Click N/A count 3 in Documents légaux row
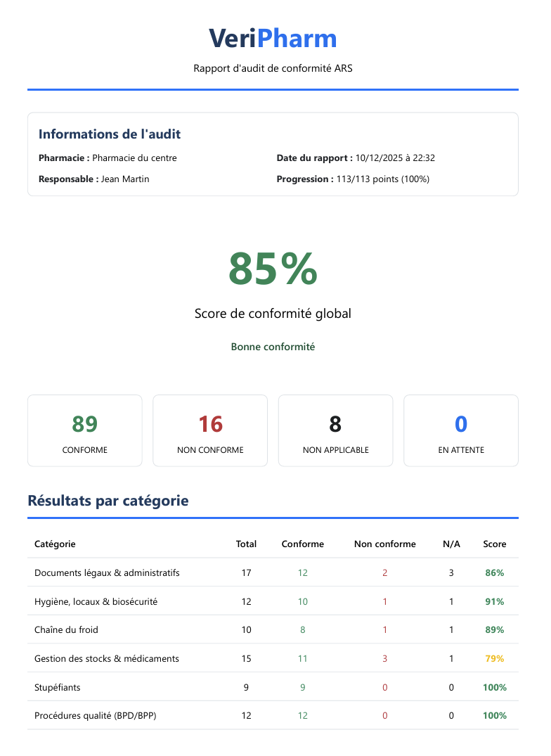 click(451, 572)
